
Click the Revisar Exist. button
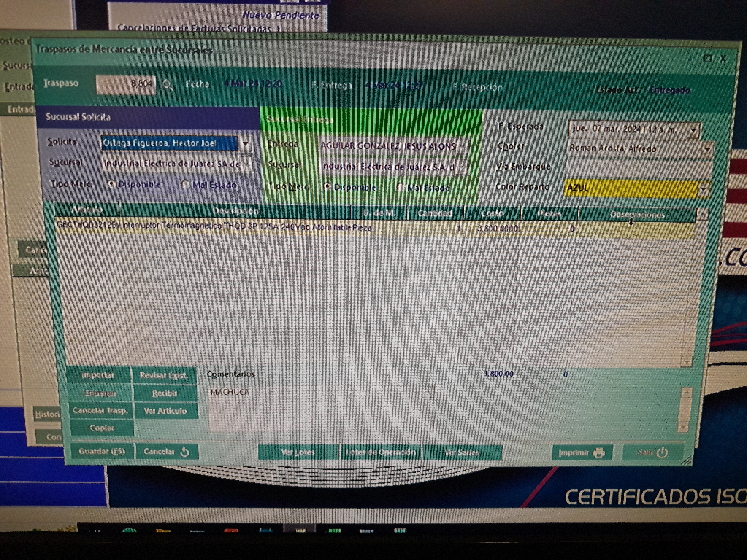[164, 375]
